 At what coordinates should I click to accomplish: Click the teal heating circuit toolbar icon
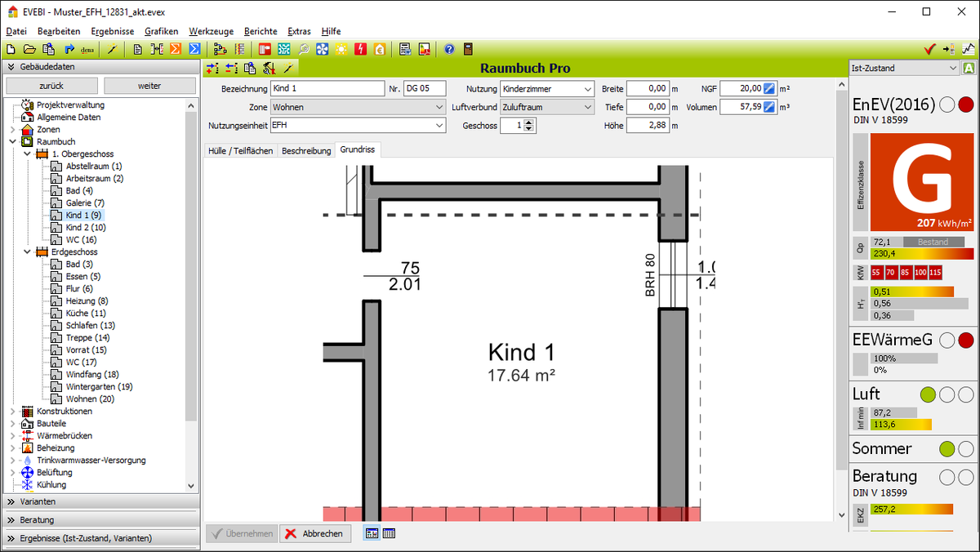[x=283, y=49]
